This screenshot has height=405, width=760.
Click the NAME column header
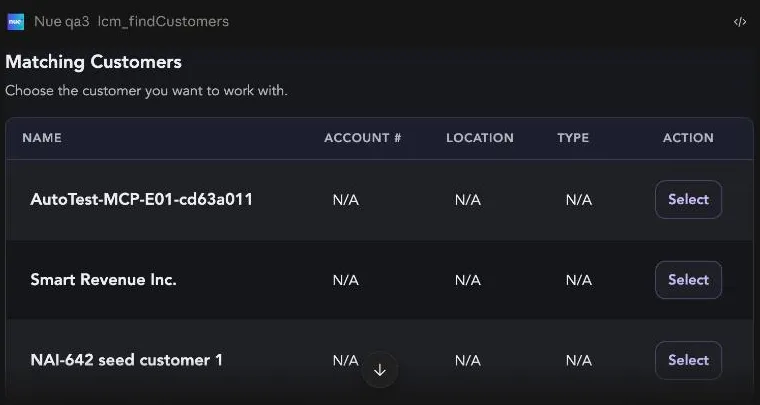(x=42, y=138)
